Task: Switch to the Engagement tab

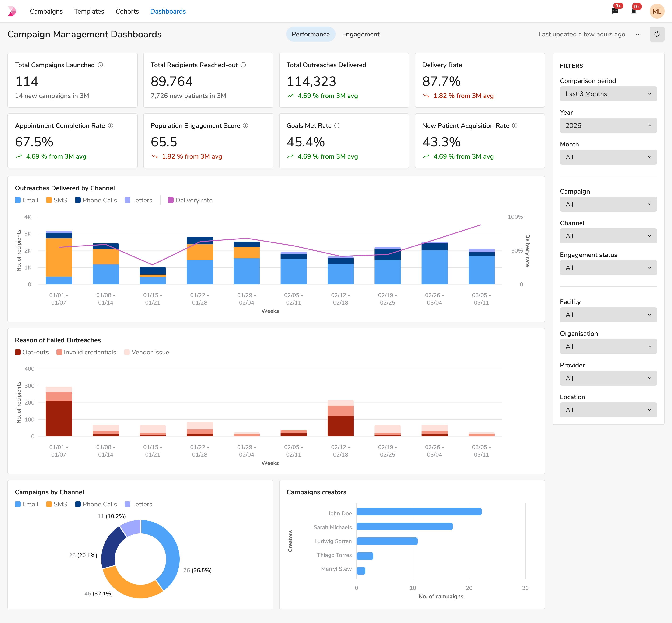Action: 361,34
